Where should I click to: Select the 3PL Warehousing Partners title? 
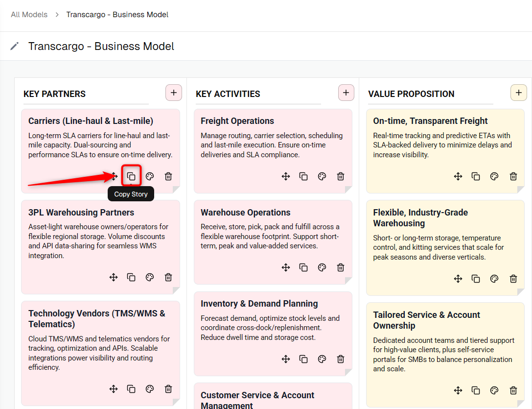point(81,212)
